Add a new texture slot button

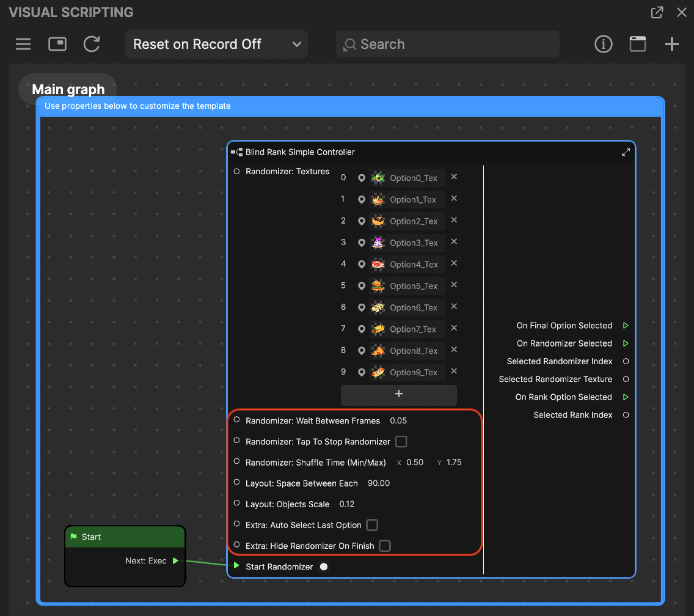398,394
